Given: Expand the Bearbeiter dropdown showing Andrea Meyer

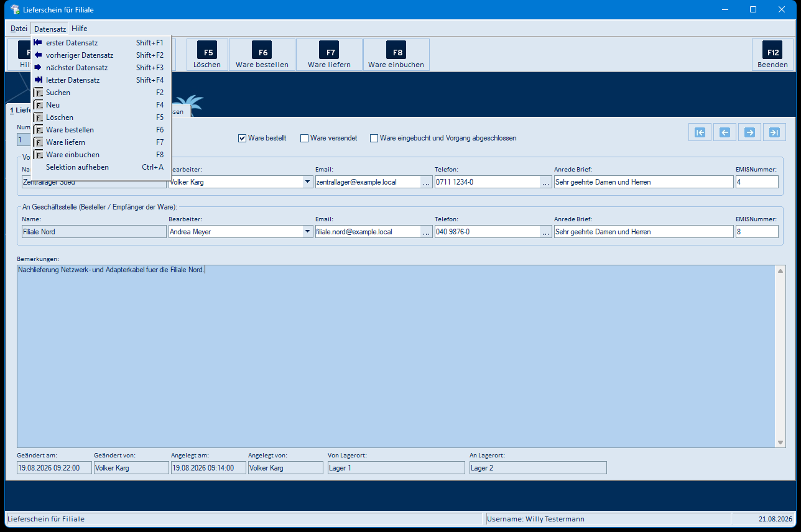Looking at the screenshot, I should (307, 232).
